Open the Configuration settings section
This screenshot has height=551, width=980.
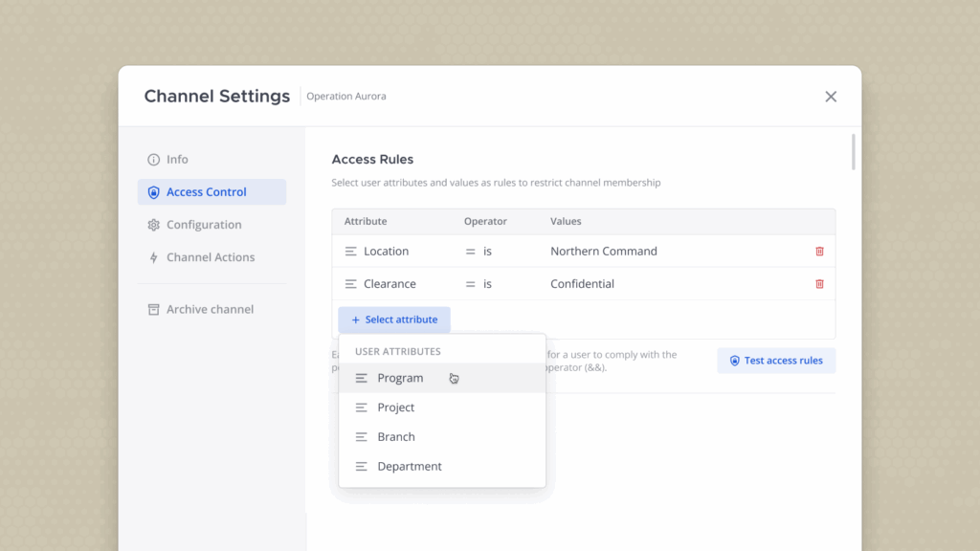(204, 225)
